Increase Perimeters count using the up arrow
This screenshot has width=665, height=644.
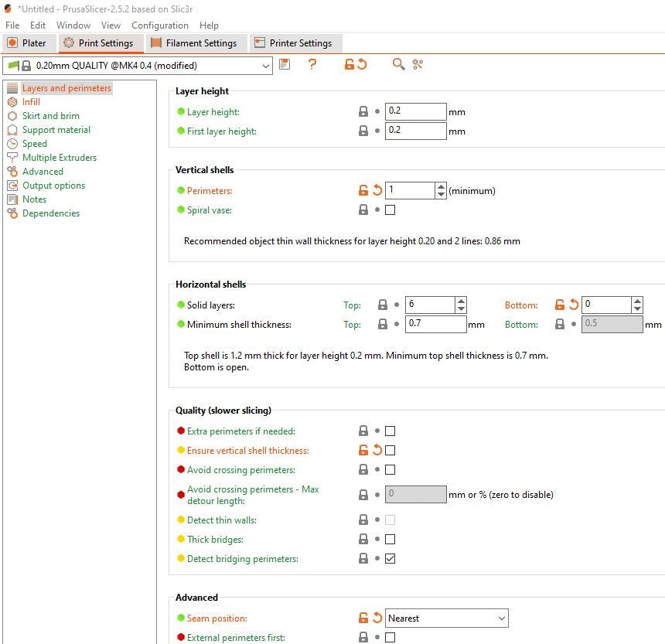click(x=441, y=186)
